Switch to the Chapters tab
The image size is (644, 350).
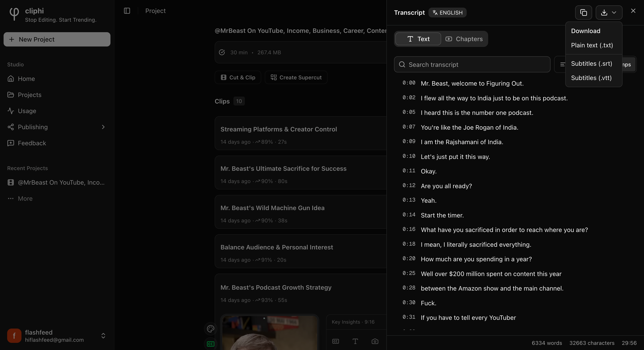(x=464, y=39)
